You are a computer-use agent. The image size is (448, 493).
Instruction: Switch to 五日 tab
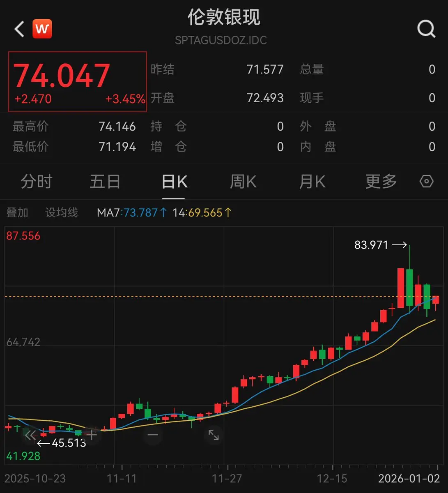pyautogui.click(x=106, y=181)
